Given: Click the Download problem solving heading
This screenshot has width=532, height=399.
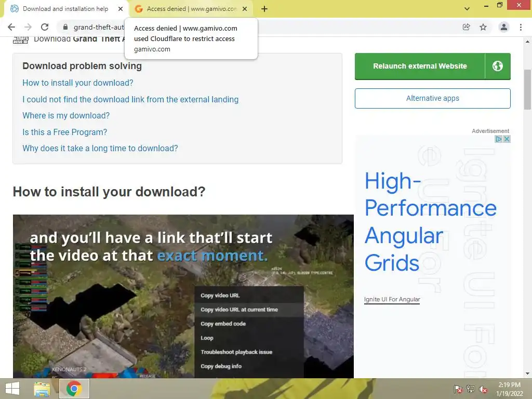Looking at the screenshot, I should click(x=82, y=66).
